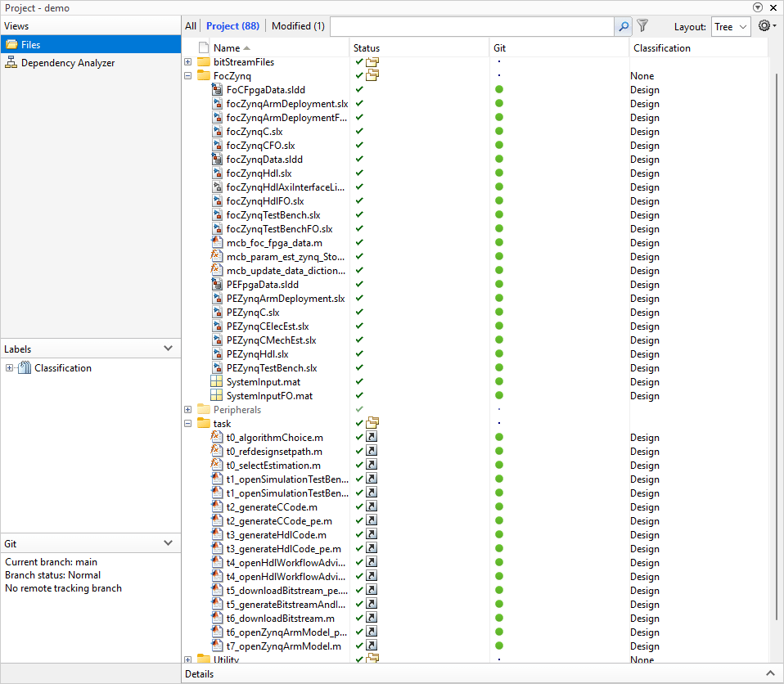This screenshot has height=684, width=784.
Task: Collapse the Labels panel
Action: [168, 349]
